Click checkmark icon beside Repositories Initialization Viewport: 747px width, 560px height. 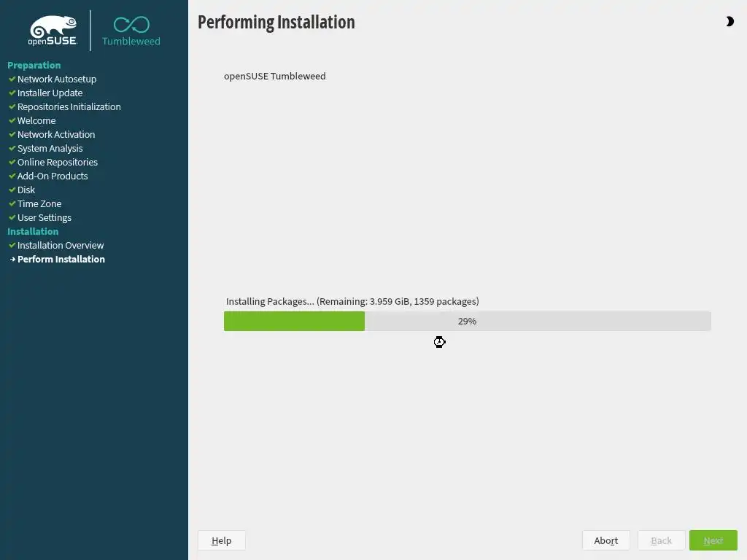pyautogui.click(x=12, y=106)
